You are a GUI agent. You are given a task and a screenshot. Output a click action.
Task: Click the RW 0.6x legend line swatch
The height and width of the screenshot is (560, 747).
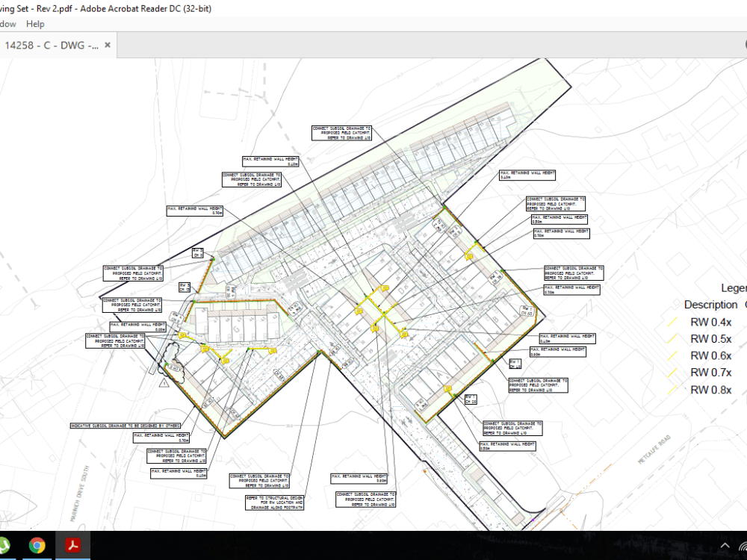click(672, 355)
